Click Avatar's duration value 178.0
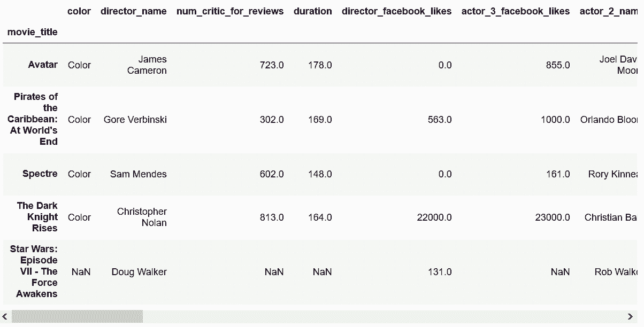 [x=320, y=65]
